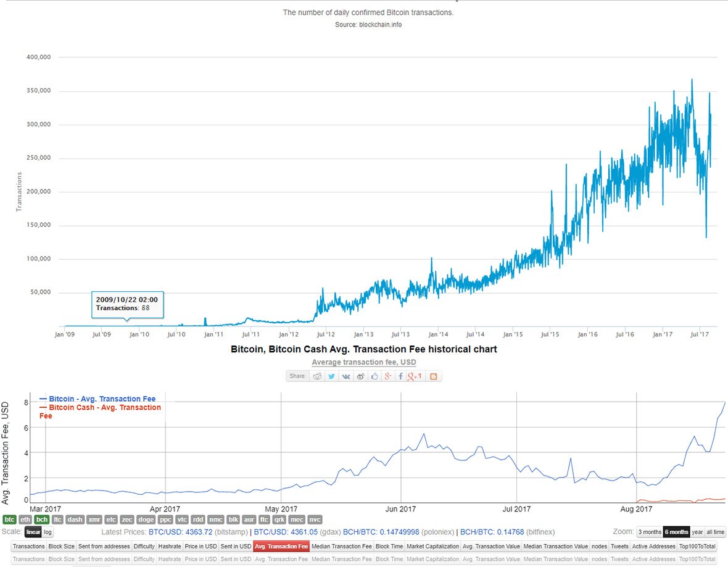Enable the nvc coin tag
This screenshot has height=567, width=728.
pyautogui.click(x=315, y=519)
